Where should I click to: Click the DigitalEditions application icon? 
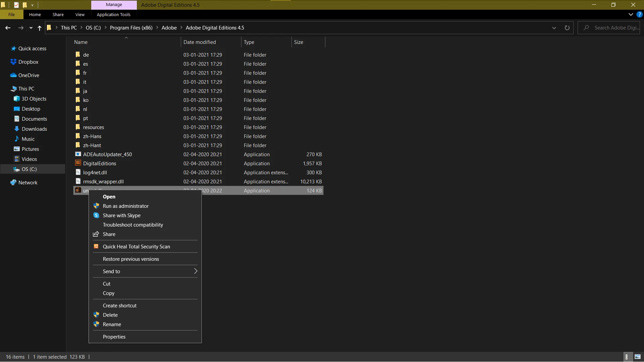tap(78, 163)
